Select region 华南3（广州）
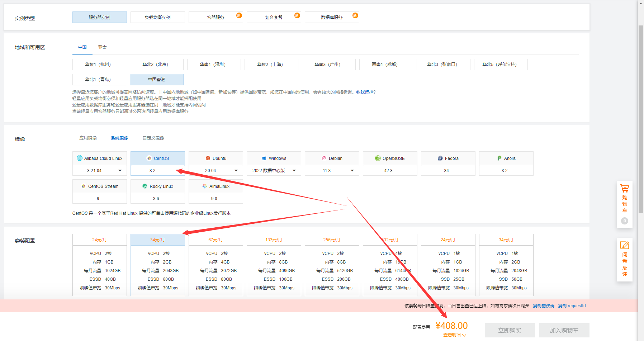This screenshot has height=341, width=644. 329,65
